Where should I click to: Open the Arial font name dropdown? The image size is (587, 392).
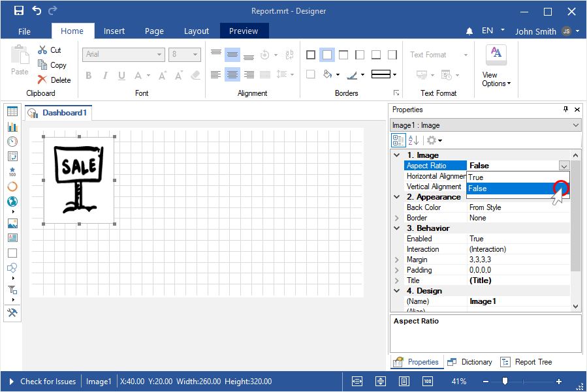point(123,55)
